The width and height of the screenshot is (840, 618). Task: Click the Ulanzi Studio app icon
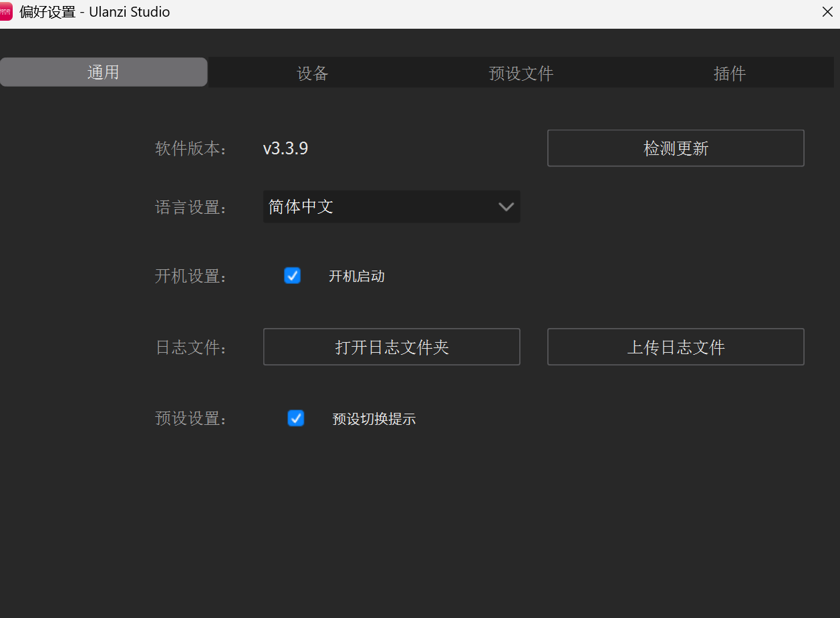[x=6, y=11]
